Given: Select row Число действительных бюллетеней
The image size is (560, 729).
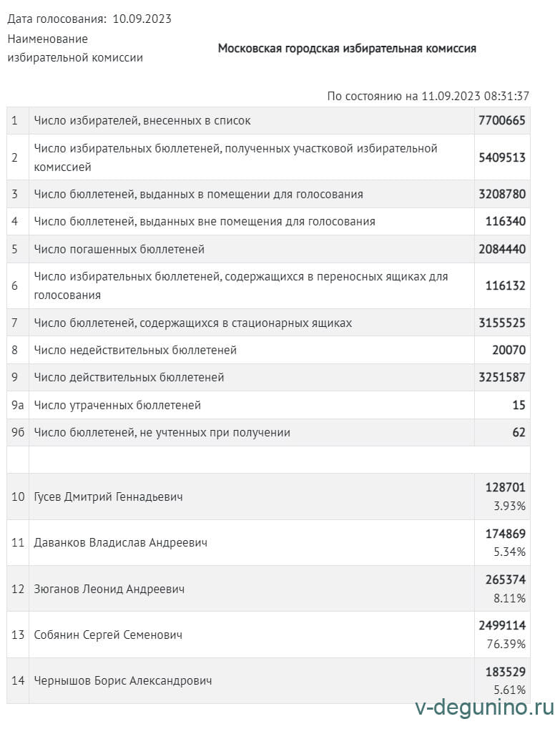Looking at the screenshot, I should click(x=129, y=378).
